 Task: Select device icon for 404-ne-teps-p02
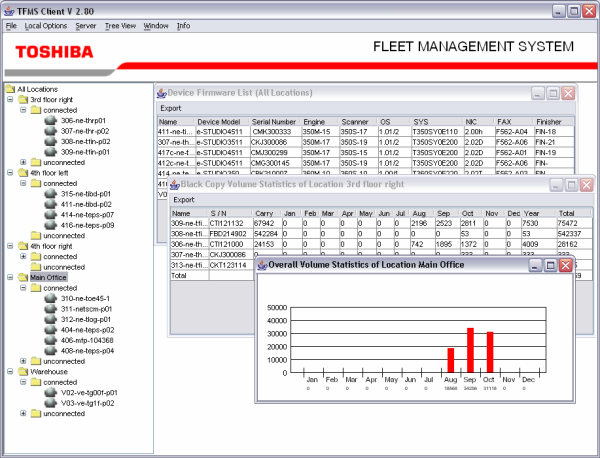(x=51, y=330)
